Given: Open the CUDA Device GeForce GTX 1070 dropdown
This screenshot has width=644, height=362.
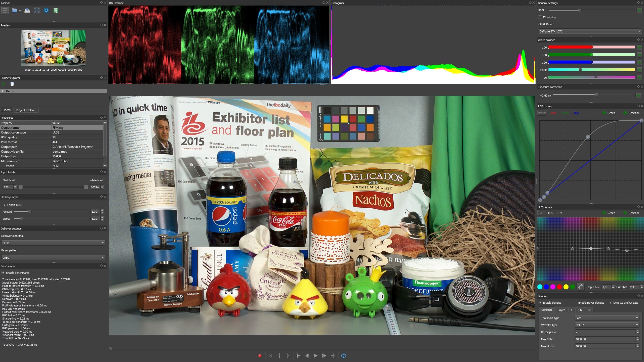Looking at the screenshot, I should tap(590, 31).
